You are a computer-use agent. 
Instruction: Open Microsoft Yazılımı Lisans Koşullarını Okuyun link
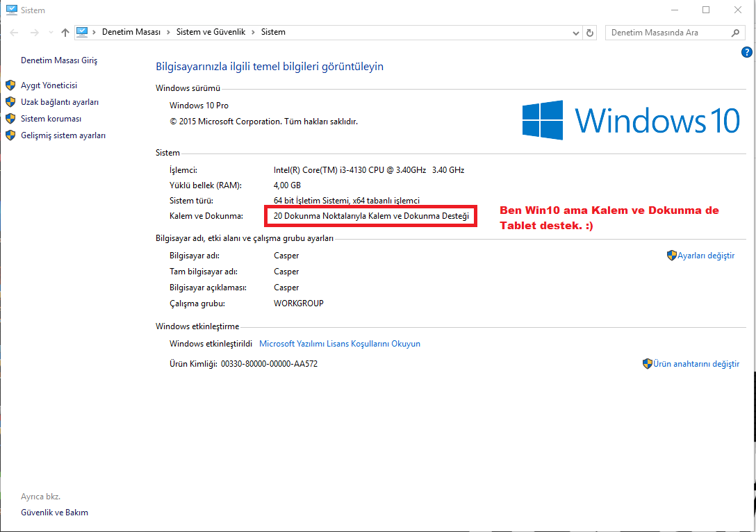(340, 344)
